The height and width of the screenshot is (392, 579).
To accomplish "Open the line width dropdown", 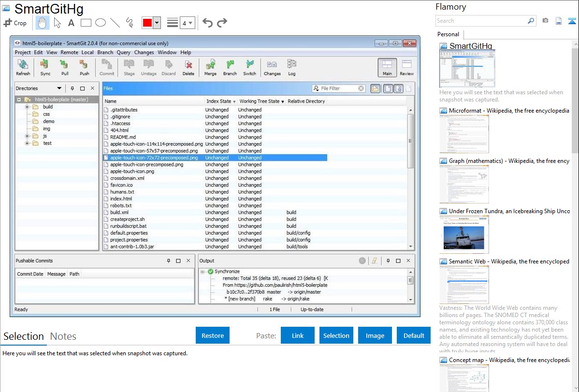I will 187,23.
